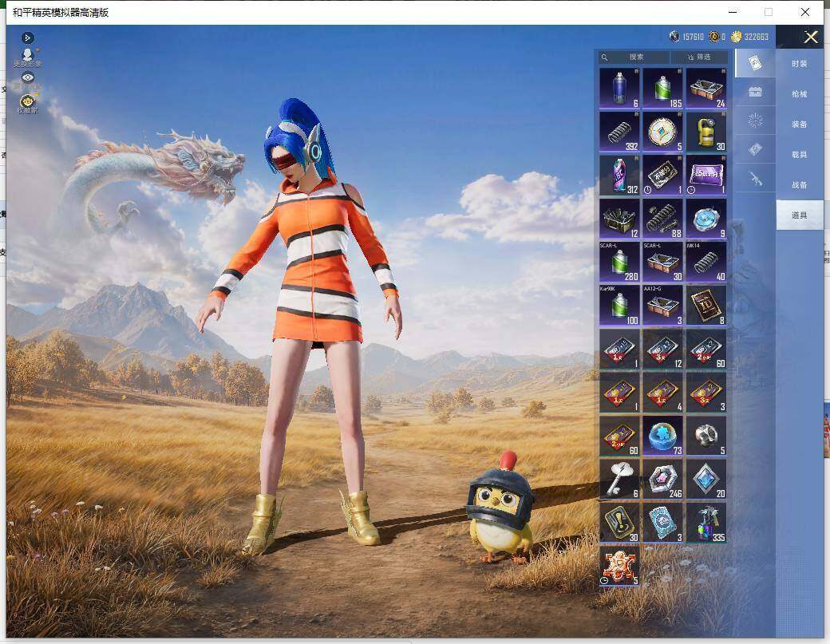Select the blue diamond item showing 20
The height and width of the screenshot is (644, 830).
click(x=705, y=479)
